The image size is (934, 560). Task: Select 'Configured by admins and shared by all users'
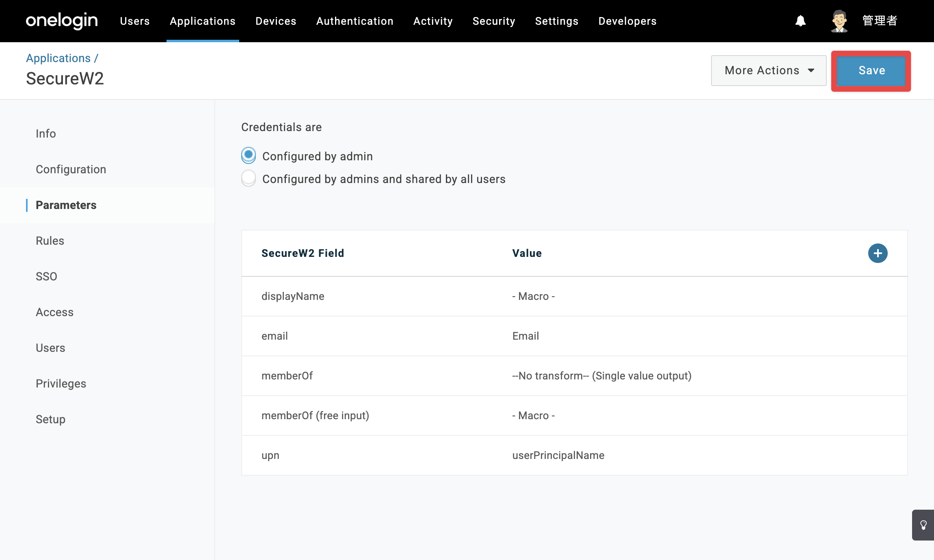click(249, 178)
